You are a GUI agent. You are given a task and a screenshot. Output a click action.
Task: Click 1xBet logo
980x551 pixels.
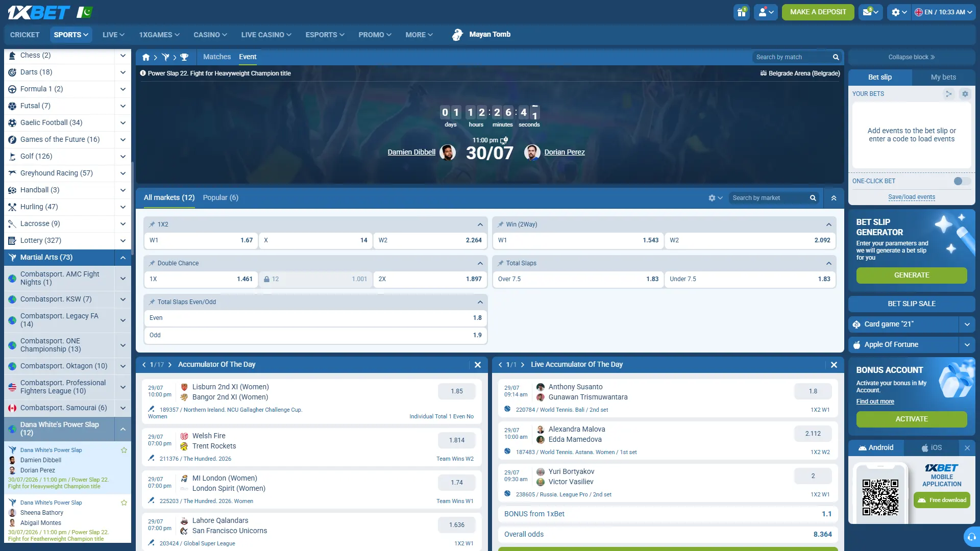[x=39, y=12]
